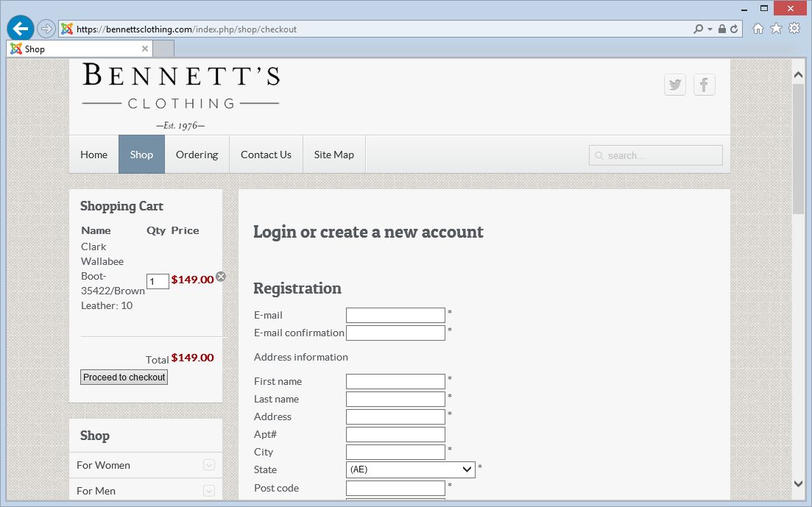Click the vertical scrollbar thumb

(798, 148)
